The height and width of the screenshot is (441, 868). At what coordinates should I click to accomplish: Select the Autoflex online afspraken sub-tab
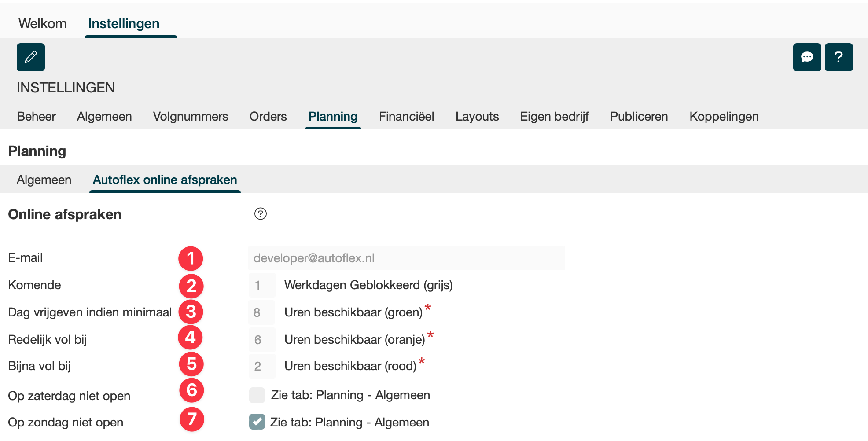click(165, 180)
